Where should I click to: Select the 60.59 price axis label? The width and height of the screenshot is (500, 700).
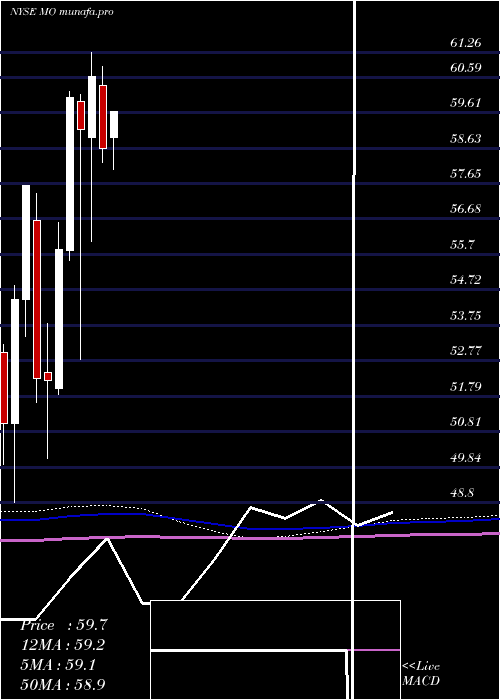(x=466, y=68)
